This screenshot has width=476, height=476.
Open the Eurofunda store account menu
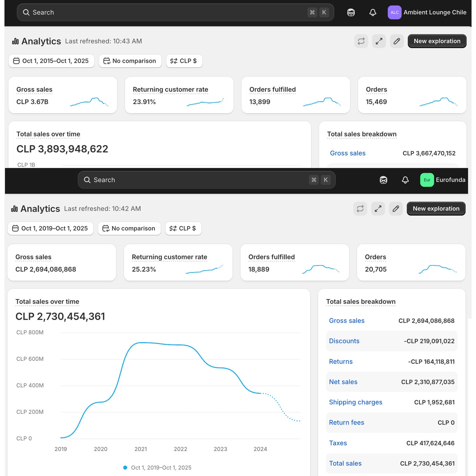point(442,180)
